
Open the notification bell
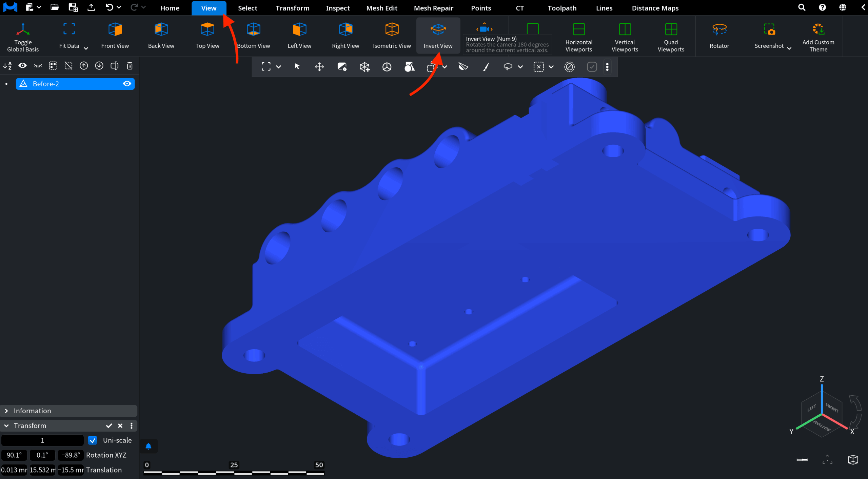tap(148, 446)
